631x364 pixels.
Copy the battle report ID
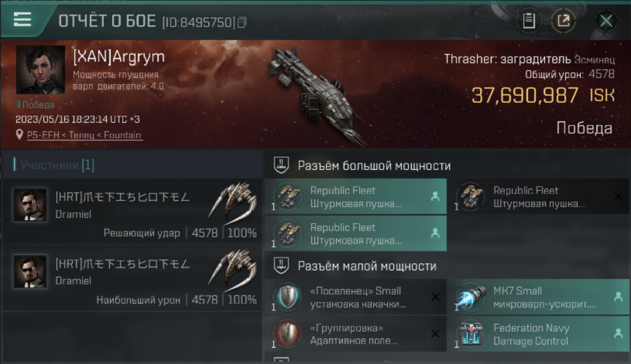242,22
